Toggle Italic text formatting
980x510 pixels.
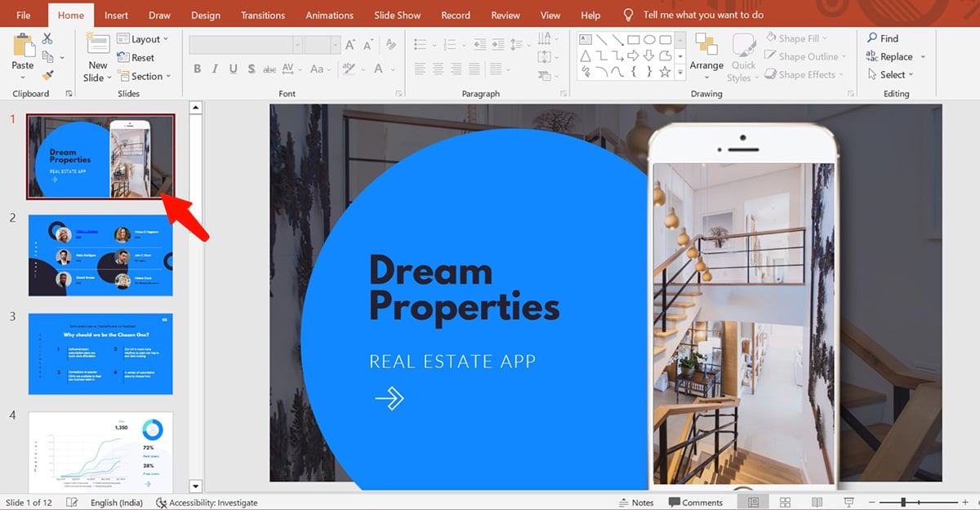click(216, 69)
